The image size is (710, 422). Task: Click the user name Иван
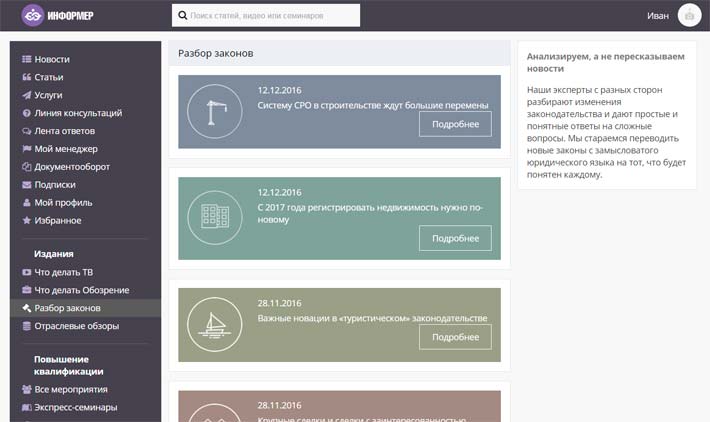[657, 16]
